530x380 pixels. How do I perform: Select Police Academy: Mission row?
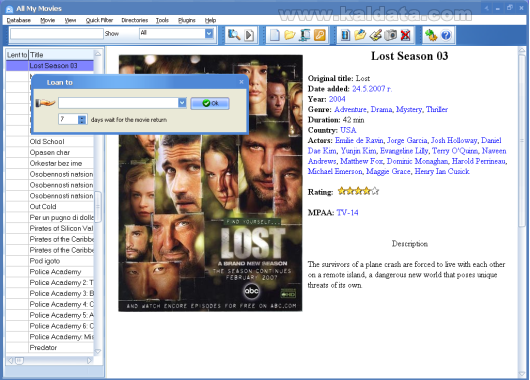coord(50,336)
